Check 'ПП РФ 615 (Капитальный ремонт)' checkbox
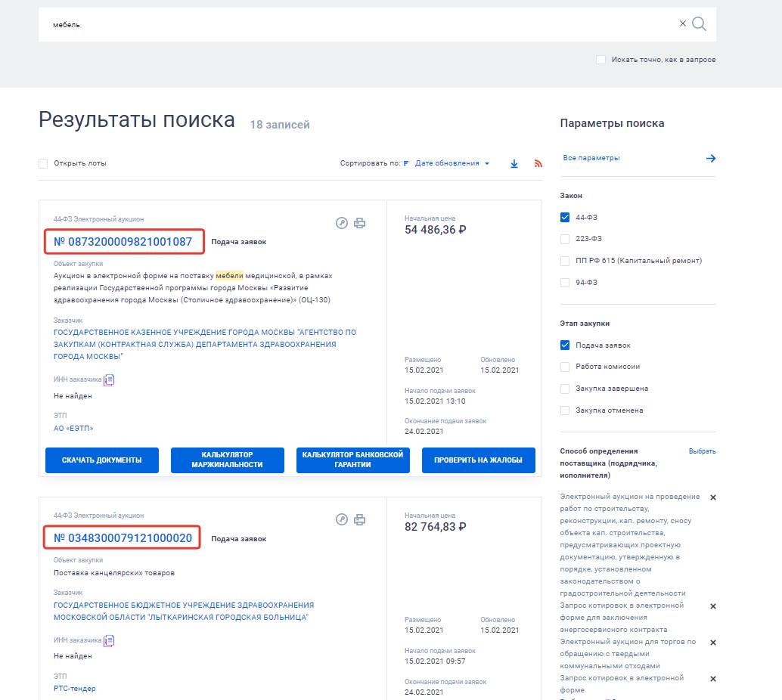This screenshot has width=782, height=700. click(565, 261)
